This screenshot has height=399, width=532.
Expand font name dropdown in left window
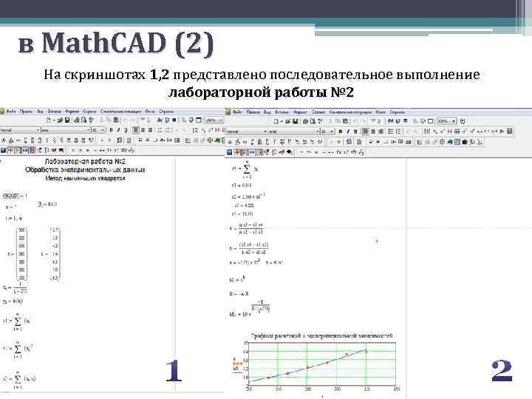(x=89, y=130)
